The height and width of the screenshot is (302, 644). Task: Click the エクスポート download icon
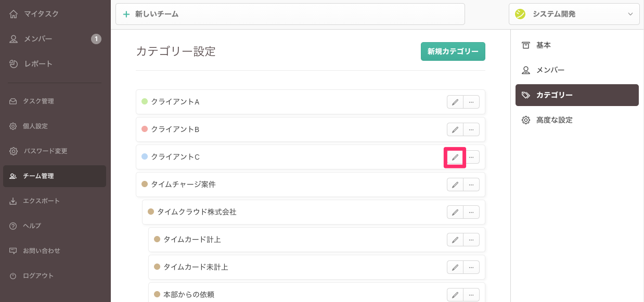coord(14,201)
